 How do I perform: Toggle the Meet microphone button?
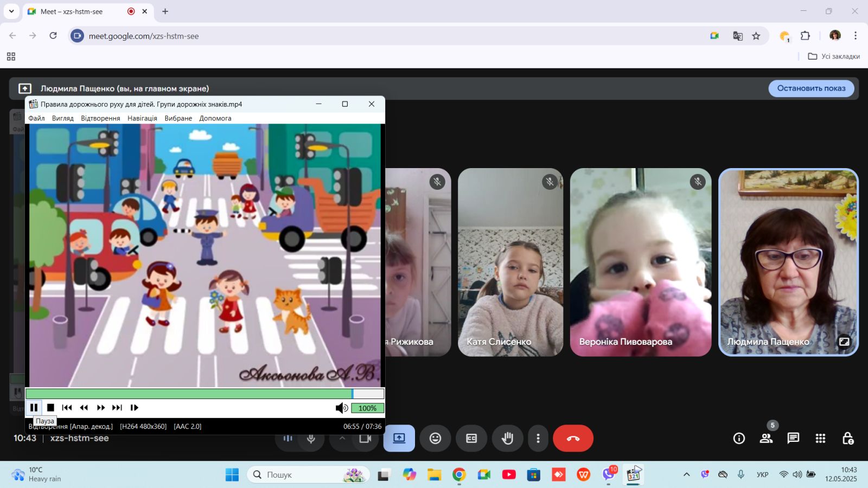(311, 438)
